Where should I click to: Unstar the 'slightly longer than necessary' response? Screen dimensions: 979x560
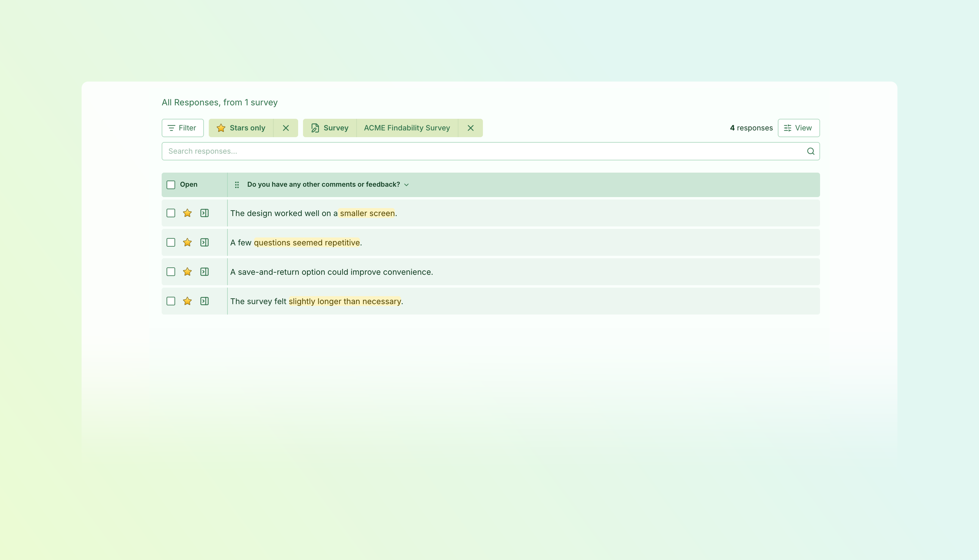(x=187, y=301)
